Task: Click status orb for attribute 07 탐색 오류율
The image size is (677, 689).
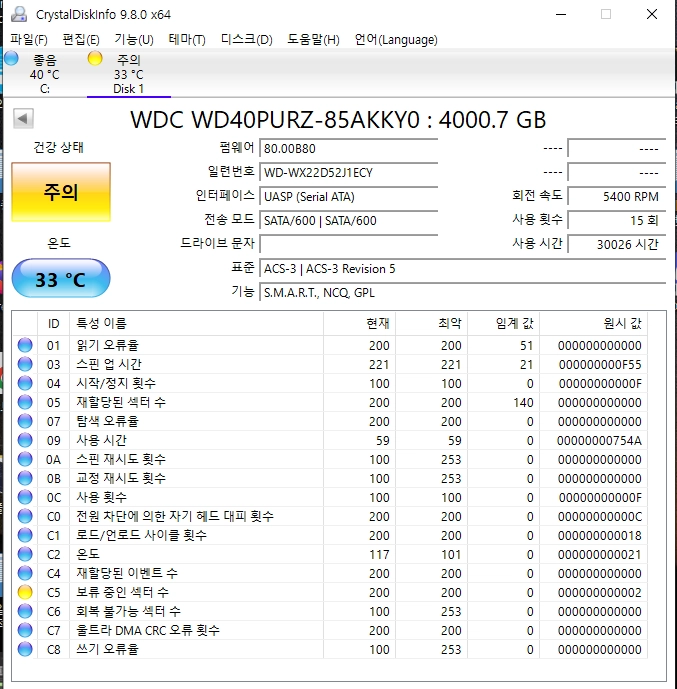Action: tap(25, 421)
